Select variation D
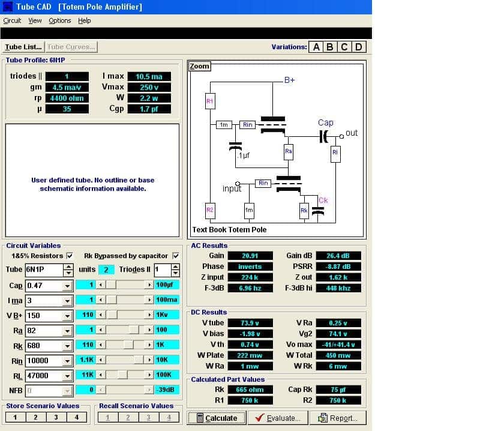 point(358,47)
